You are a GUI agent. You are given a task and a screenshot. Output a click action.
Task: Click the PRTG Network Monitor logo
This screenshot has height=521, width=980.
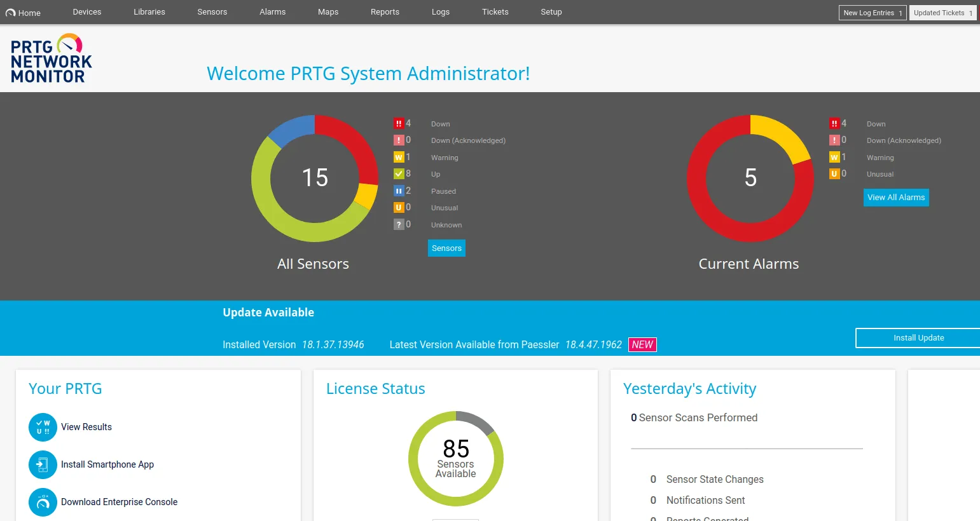coord(51,58)
